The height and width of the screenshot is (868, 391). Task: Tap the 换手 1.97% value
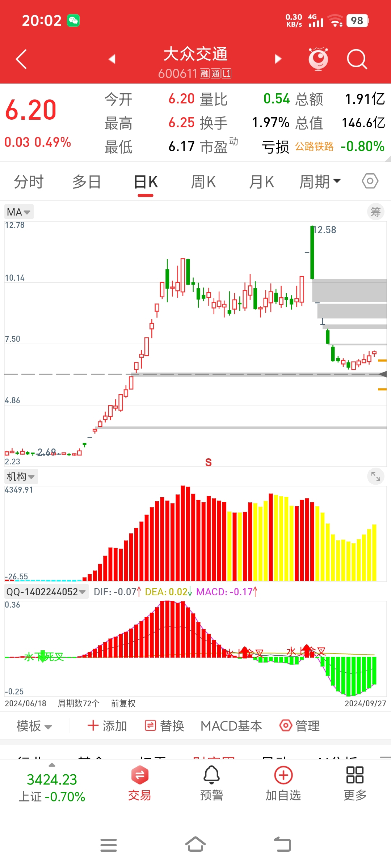pos(271,123)
